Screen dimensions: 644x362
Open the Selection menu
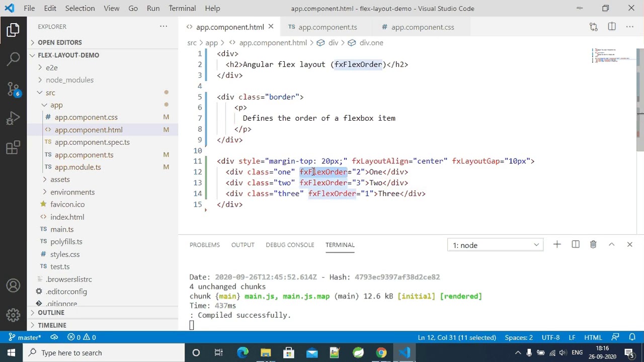tap(80, 8)
